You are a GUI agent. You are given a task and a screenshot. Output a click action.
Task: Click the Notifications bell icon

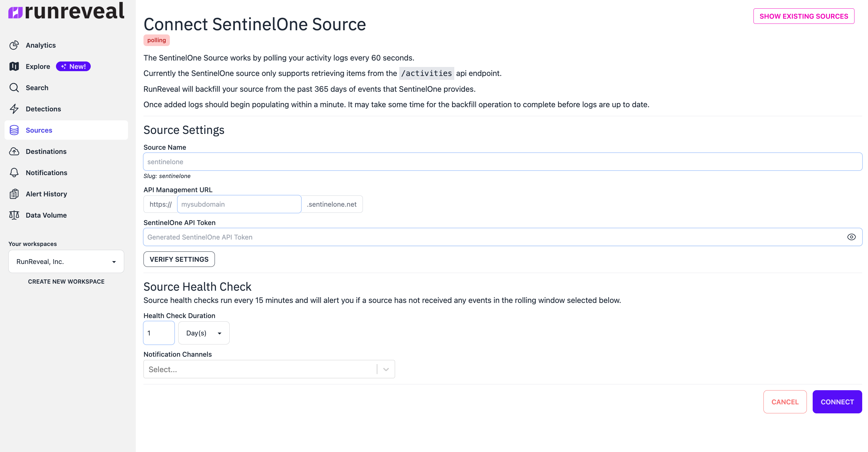(x=14, y=173)
